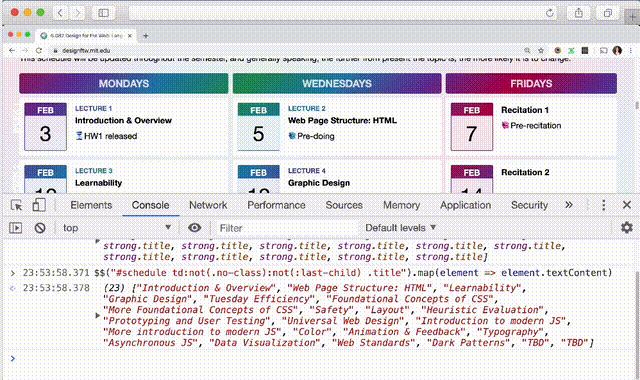Screen dimensions: 640x380
Task: Click Safari back button
Action: (x=60, y=13)
